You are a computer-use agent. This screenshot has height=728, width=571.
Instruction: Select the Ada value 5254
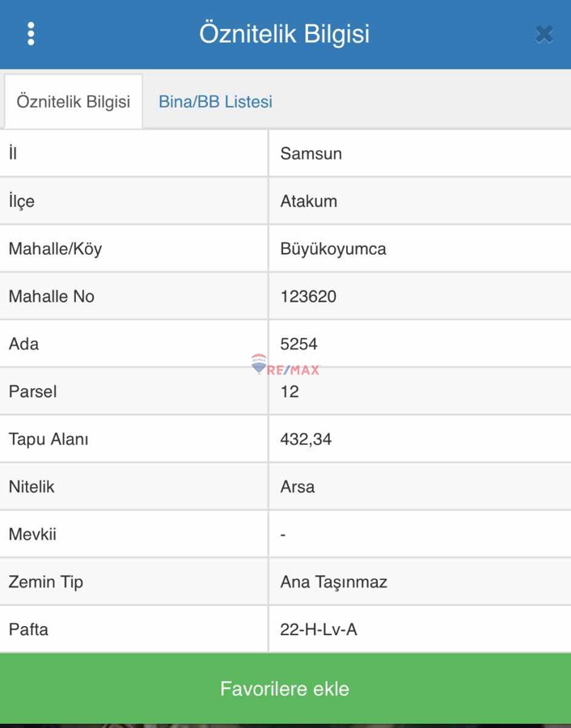click(298, 344)
